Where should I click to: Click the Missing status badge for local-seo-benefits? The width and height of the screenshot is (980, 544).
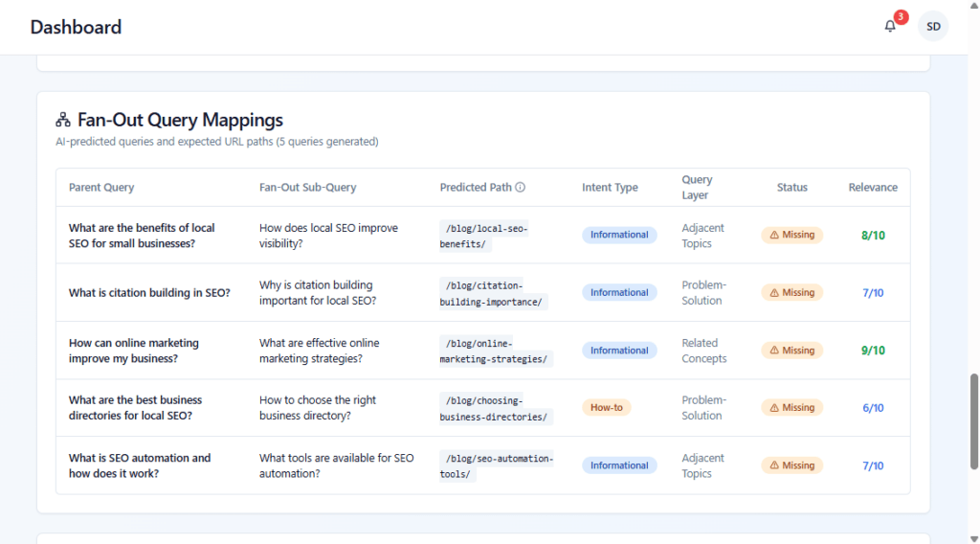[791, 235]
